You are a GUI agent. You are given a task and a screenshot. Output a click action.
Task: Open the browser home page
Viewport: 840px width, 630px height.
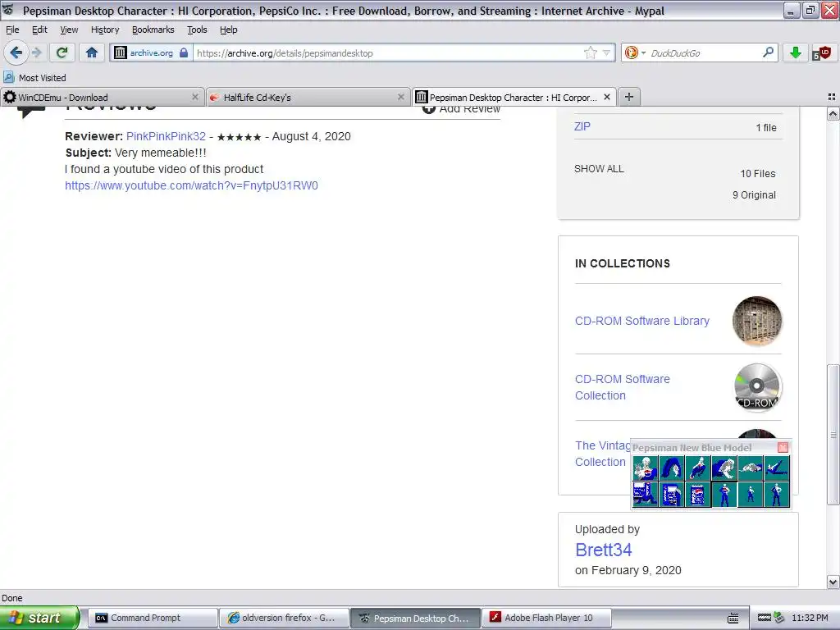pyautogui.click(x=92, y=52)
